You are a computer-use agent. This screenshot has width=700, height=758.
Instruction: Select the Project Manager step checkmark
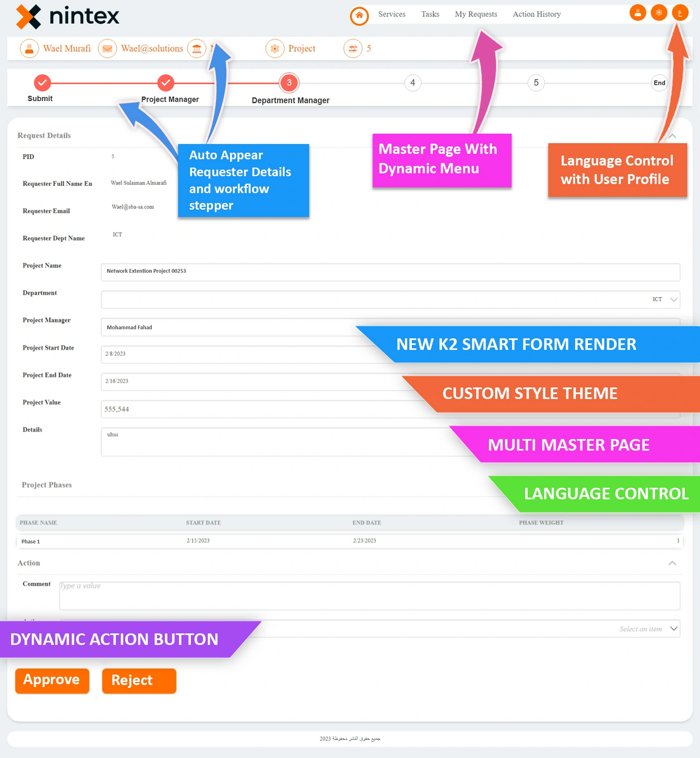[165, 82]
